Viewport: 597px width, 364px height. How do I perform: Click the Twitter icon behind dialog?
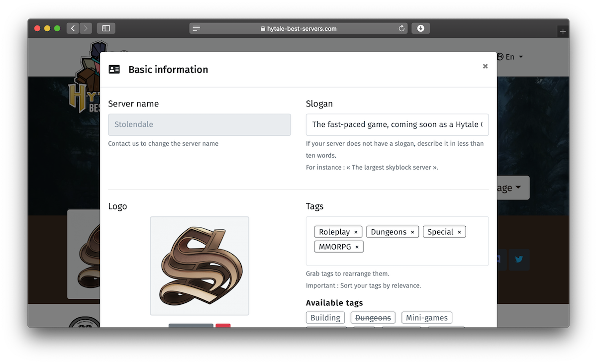point(519,260)
